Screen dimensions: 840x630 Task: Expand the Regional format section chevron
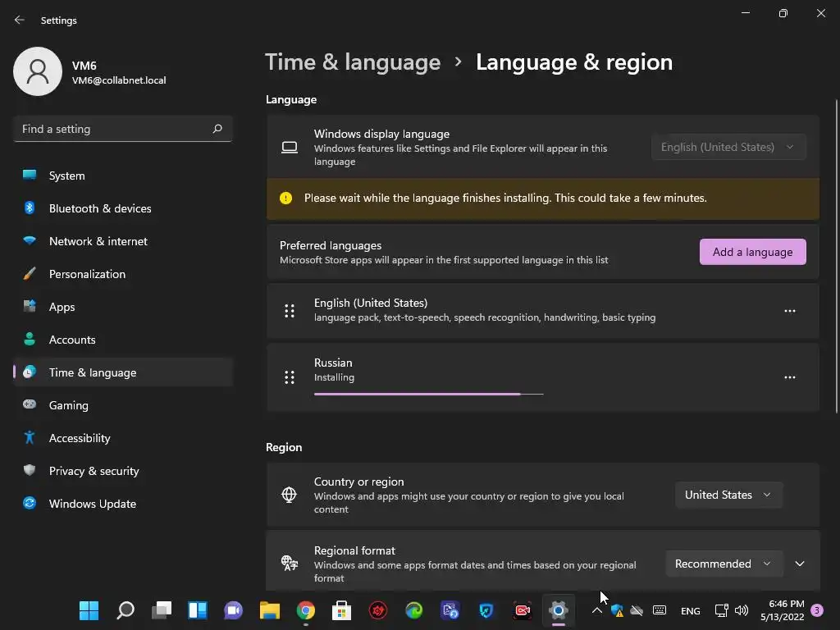point(800,564)
